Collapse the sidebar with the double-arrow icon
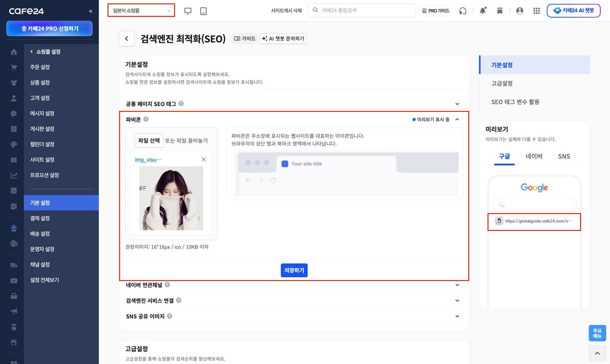Viewport: 610px width, 364px height. (91, 11)
